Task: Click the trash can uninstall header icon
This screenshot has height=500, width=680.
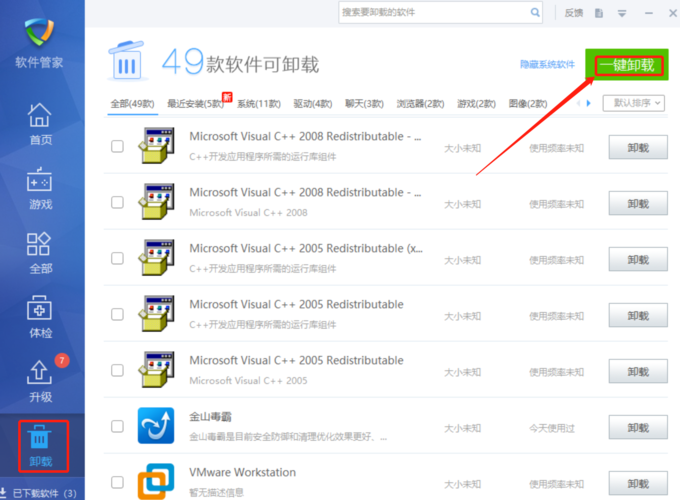Action: pyautogui.click(x=126, y=61)
